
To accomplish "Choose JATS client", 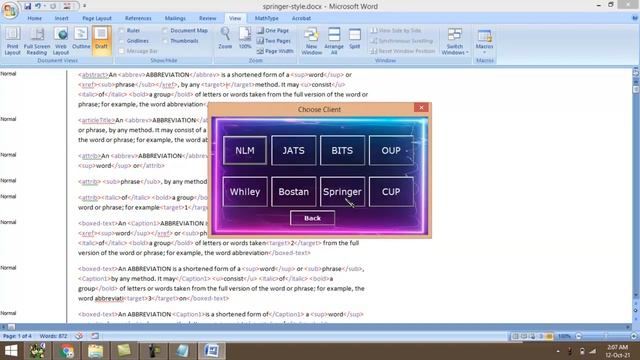I will coord(293,151).
